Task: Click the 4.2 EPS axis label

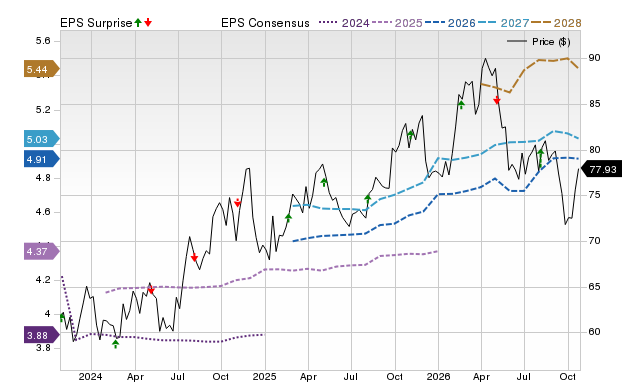Action: coord(43,280)
